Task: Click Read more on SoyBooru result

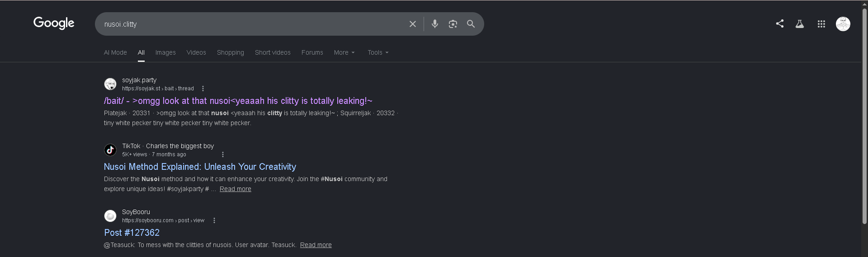Action: click(316, 245)
